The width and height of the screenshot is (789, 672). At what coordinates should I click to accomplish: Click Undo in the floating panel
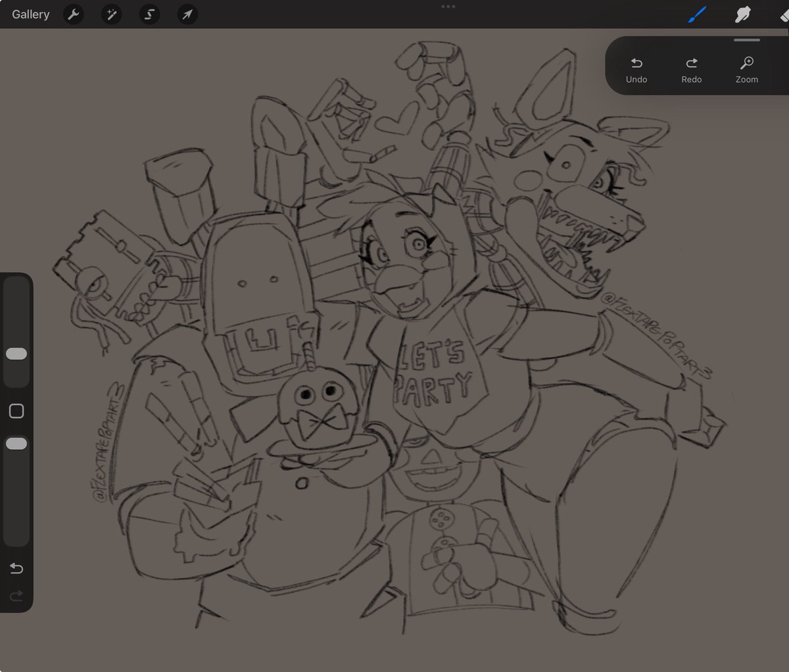click(636, 70)
